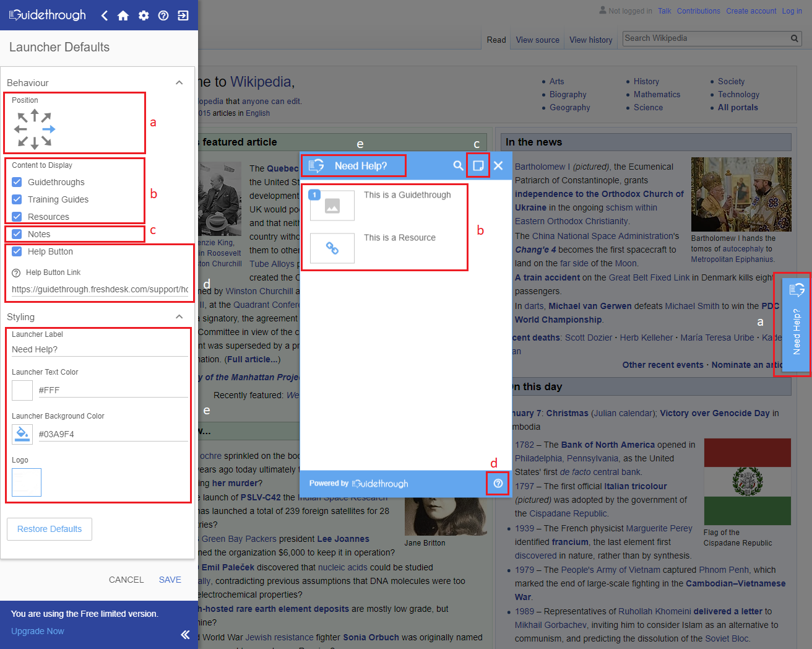Collapse the sidebar with double chevron
Screen dimensions: 812x649
click(185, 634)
